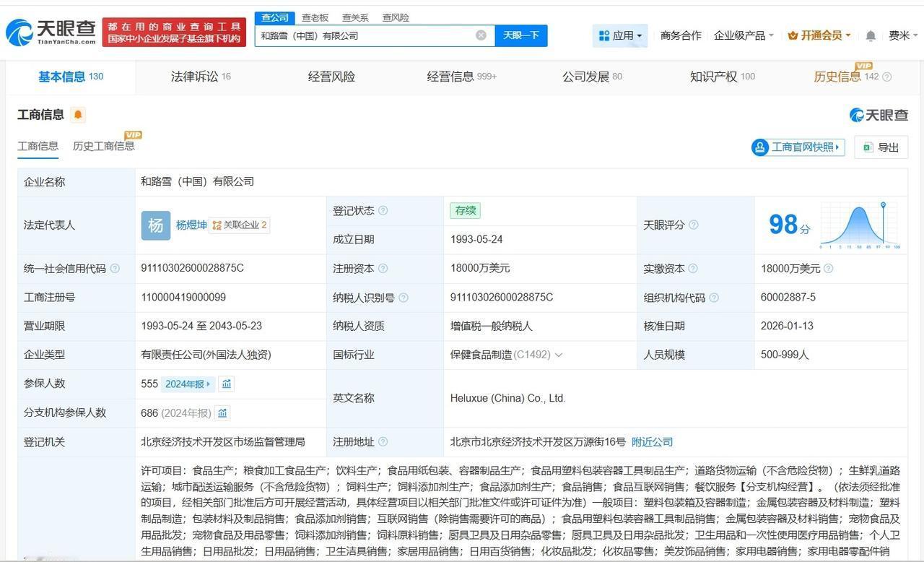
Task: Switch to 历史信息 tab
Action: (x=846, y=77)
